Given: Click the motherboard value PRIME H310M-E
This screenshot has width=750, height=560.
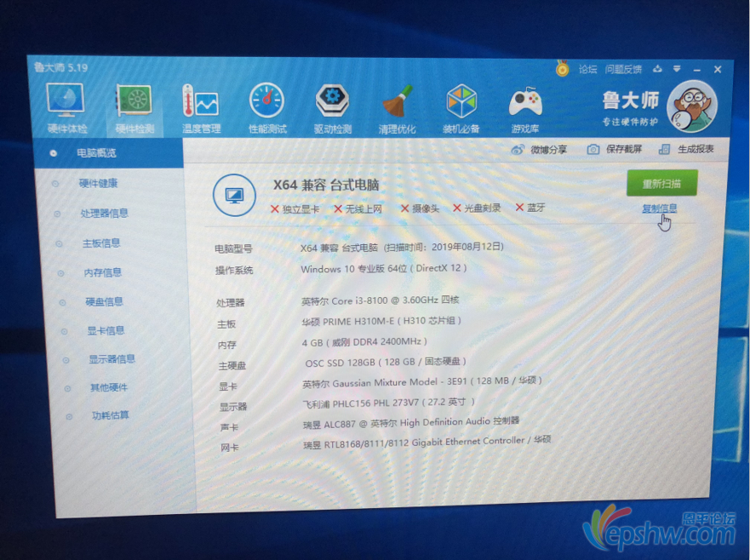Looking at the screenshot, I should tap(381, 321).
